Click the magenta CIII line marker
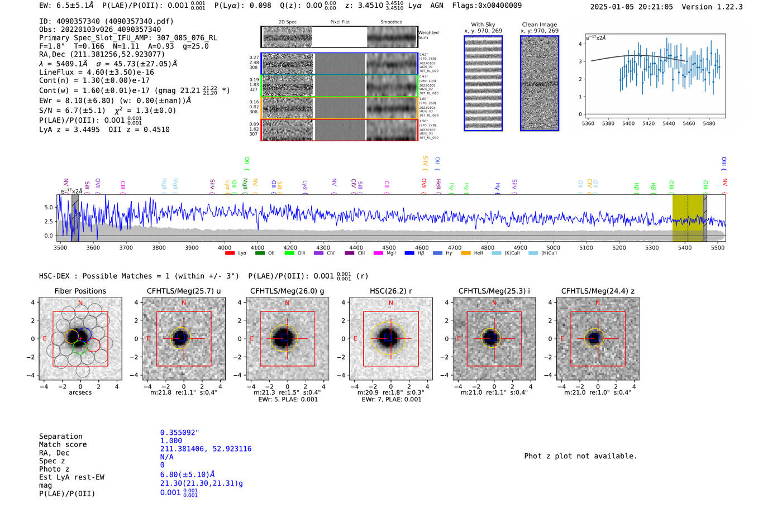The width and height of the screenshot is (782, 532). (123, 186)
